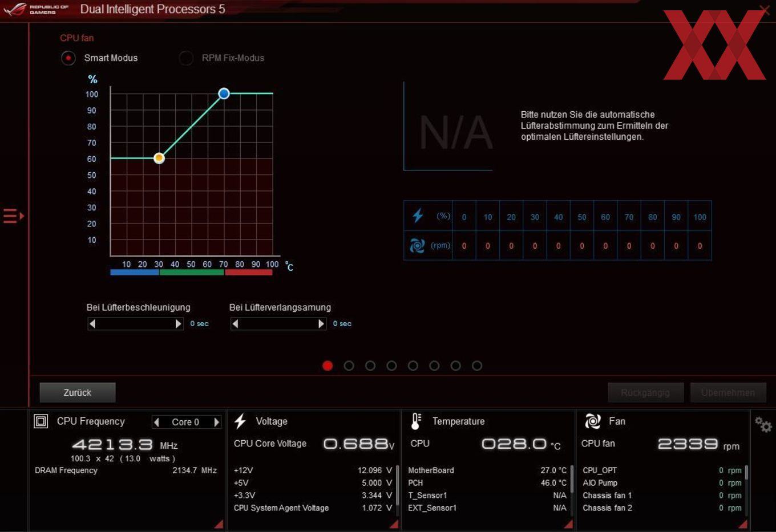
Task: Click the CPU System Agent Voltage row
Action: point(313,508)
